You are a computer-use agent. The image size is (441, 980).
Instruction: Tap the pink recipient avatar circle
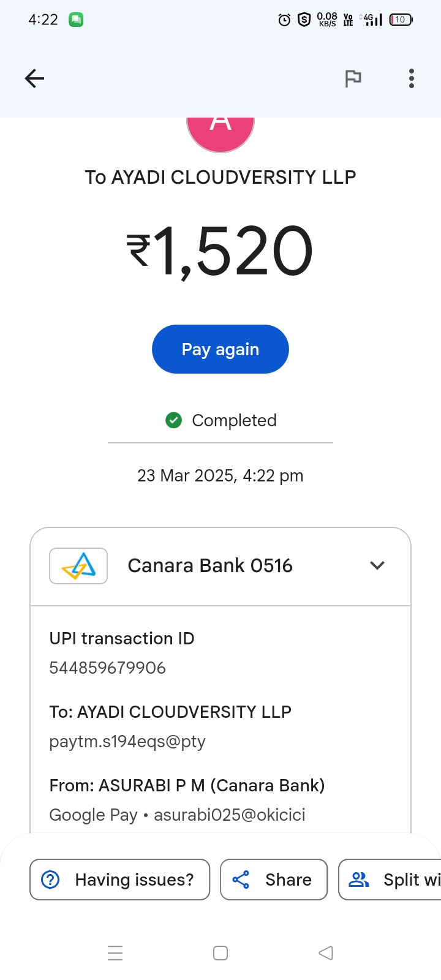[x=221, y=131]
